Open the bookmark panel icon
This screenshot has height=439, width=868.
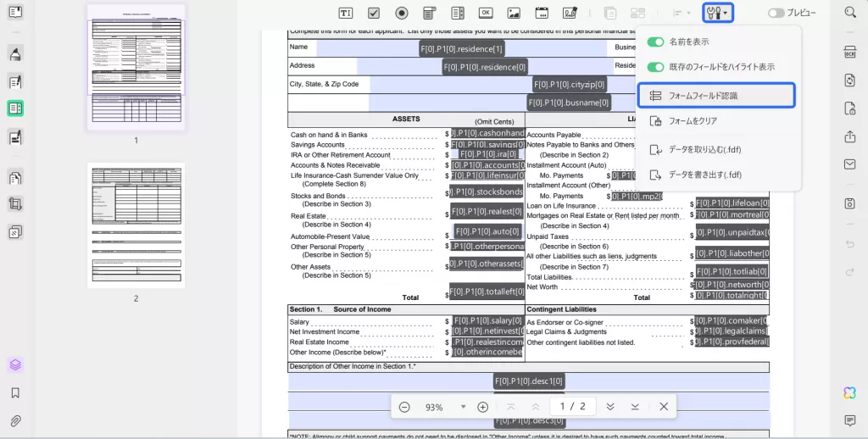(15, 393)
